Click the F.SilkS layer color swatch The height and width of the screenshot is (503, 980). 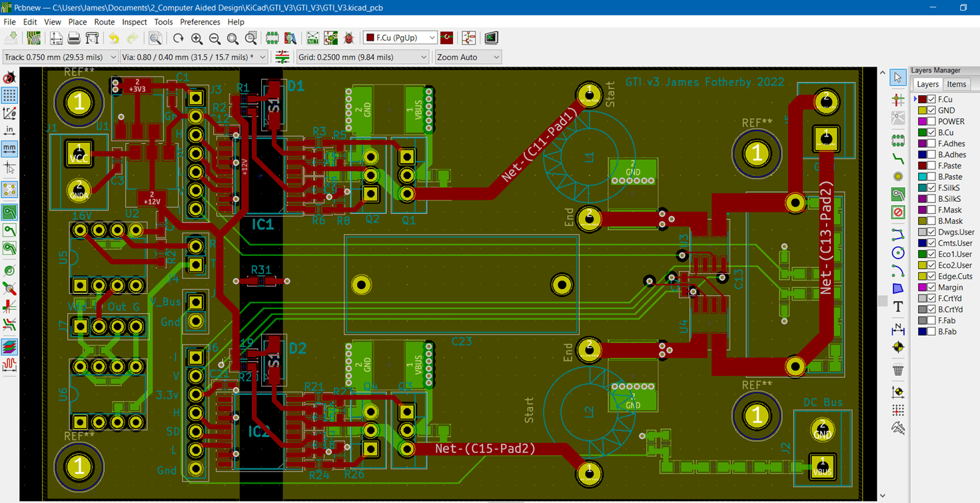922,188
